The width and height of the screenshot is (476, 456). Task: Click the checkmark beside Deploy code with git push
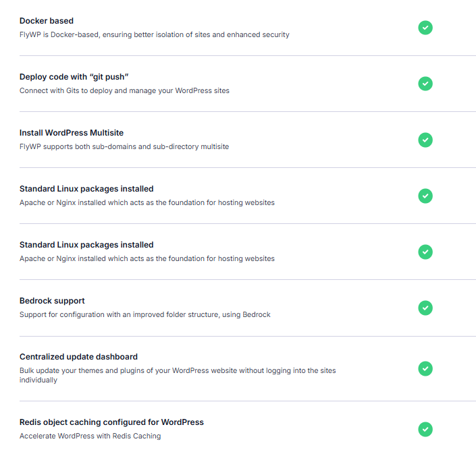(x=425, y=84)
